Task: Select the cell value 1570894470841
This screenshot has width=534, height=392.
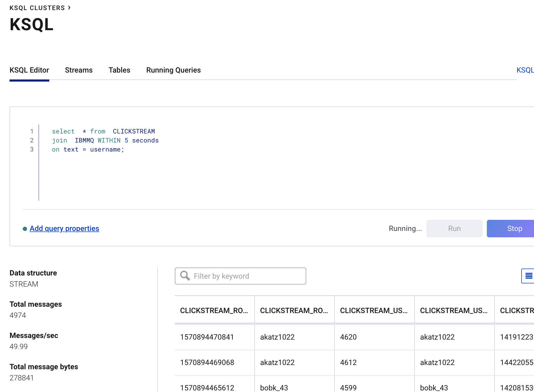Action: (x=207, y=337)
